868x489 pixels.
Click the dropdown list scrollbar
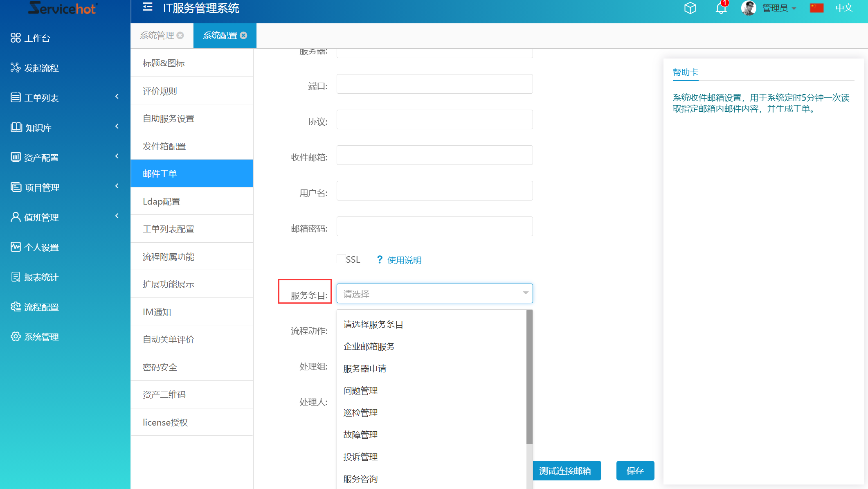click(x=529, y=376)
